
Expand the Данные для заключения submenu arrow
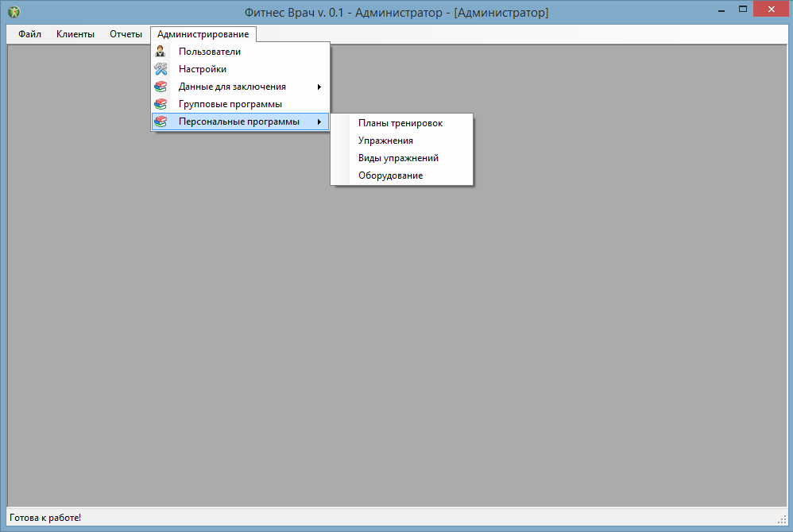pos(319,87)
